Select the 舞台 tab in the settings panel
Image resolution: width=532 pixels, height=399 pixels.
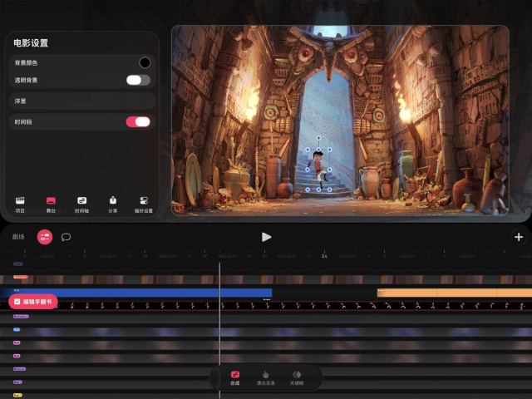click(x=51, y=204)
